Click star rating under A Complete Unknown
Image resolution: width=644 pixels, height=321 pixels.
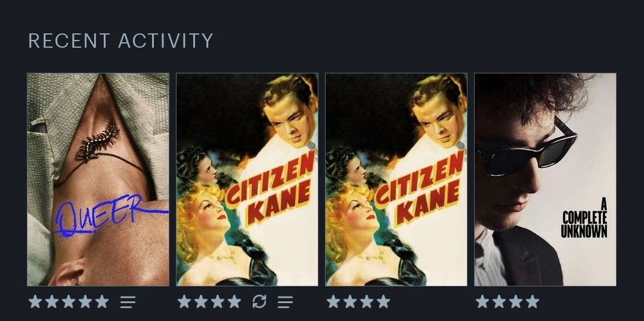click(x=507, y=302)
